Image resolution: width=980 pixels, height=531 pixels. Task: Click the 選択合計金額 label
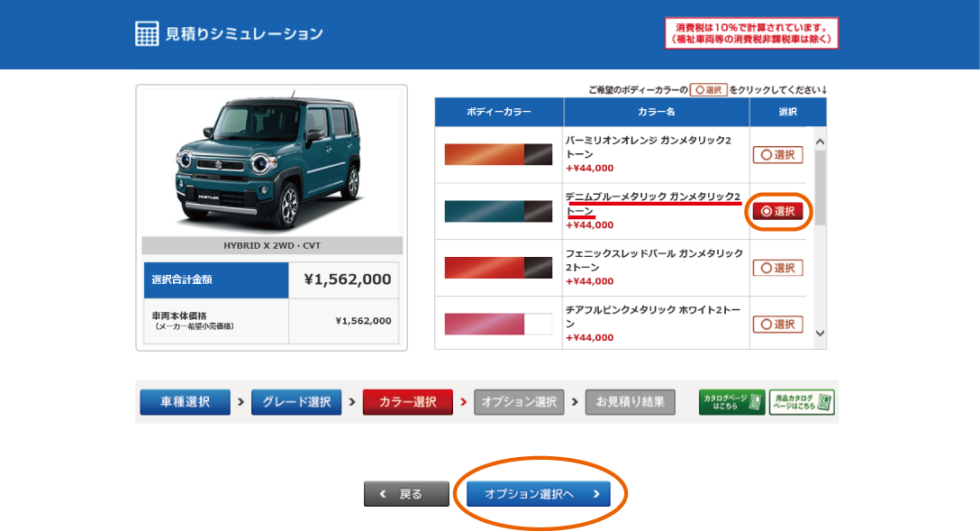181,279
